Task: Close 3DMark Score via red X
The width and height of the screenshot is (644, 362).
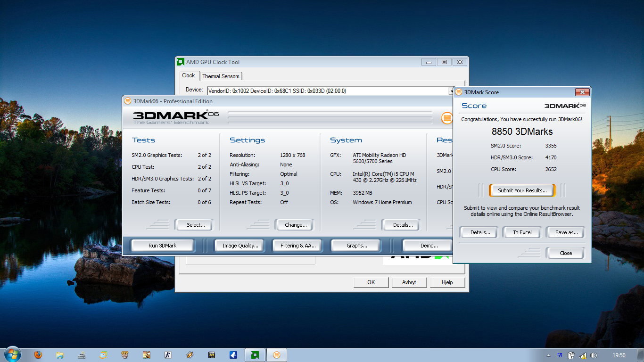Action: (582, 92)
